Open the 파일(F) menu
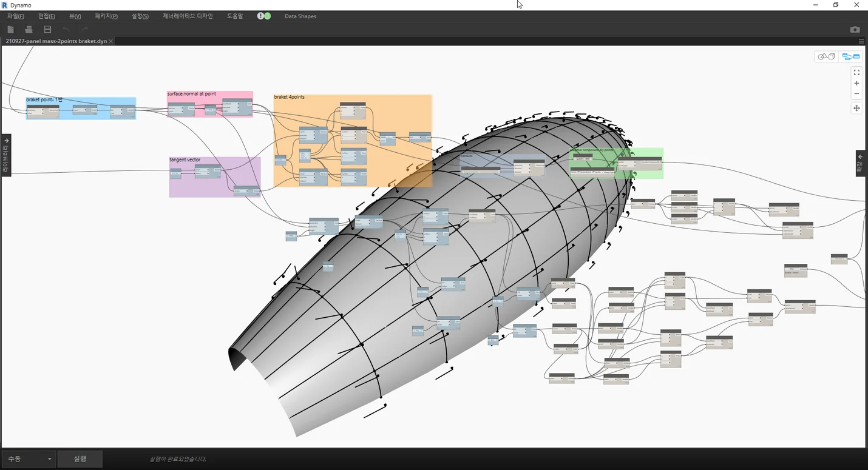This screenshot has height=470, width=868. click(15, 16)
